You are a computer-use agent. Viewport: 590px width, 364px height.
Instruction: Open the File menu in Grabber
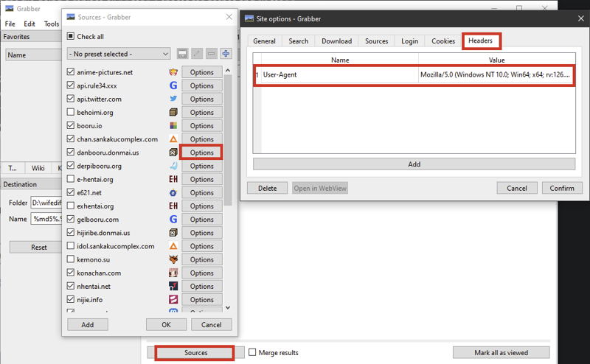click(x=10, y=24)
